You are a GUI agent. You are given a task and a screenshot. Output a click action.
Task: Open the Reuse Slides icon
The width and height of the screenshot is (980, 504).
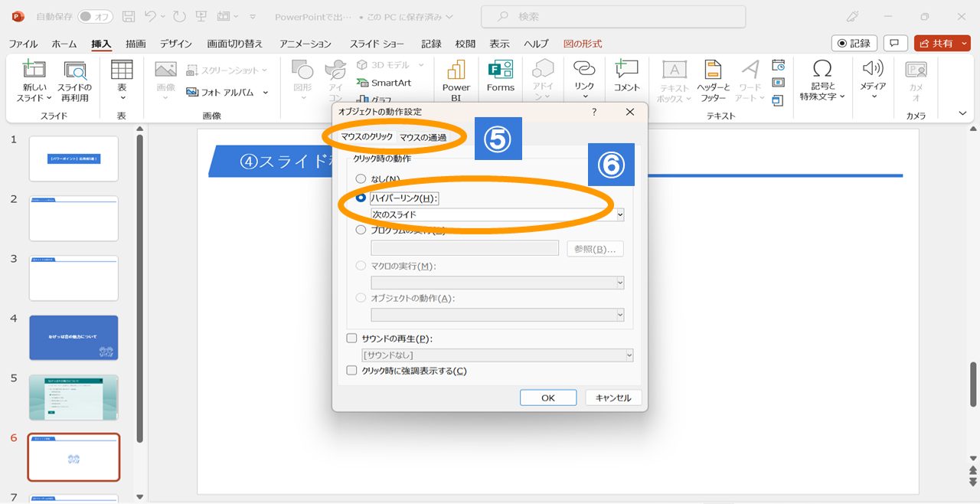coord(75,70)
